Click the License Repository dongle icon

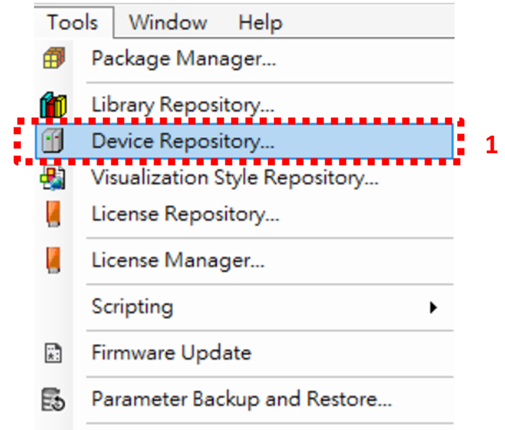tap(53, 214)
